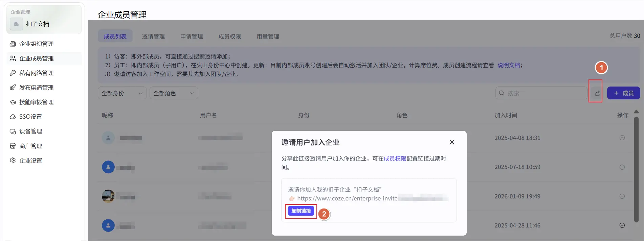Click the 2026-01-09 19:49 join time
Viewport: 644px width, 241px height.
pyautogui.click(x=517, y=196)
